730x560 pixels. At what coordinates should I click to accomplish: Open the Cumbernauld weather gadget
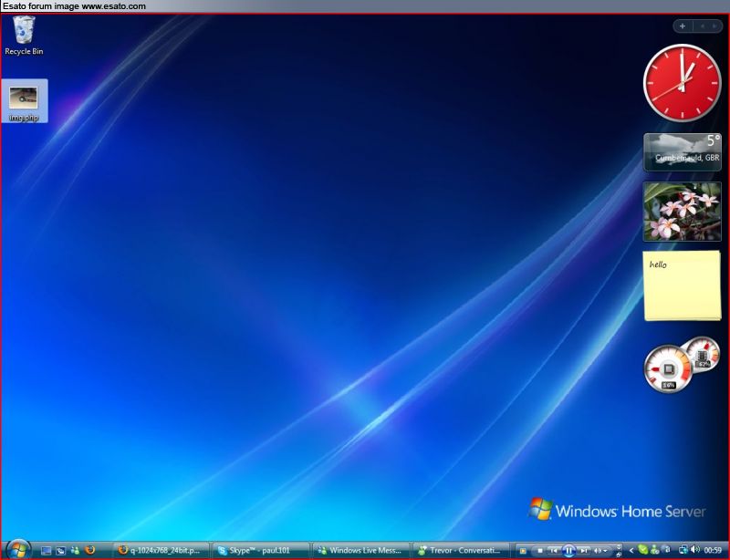(x=683, y=151)
